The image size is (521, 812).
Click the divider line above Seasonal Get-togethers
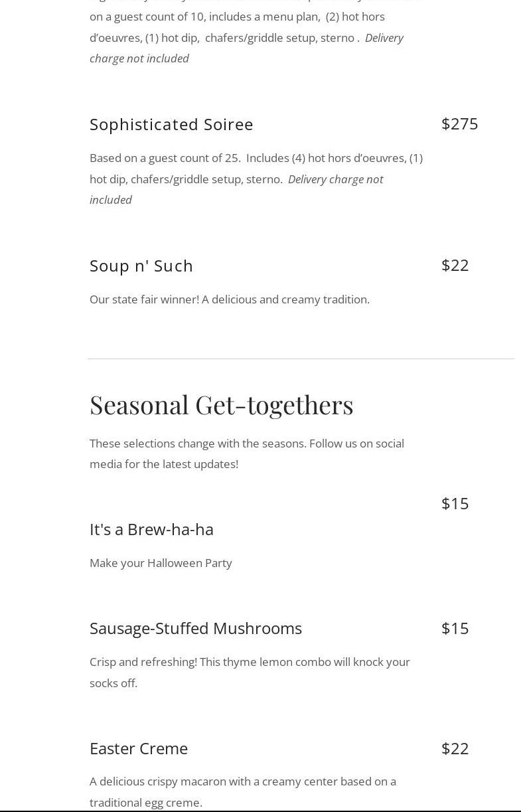301,359
